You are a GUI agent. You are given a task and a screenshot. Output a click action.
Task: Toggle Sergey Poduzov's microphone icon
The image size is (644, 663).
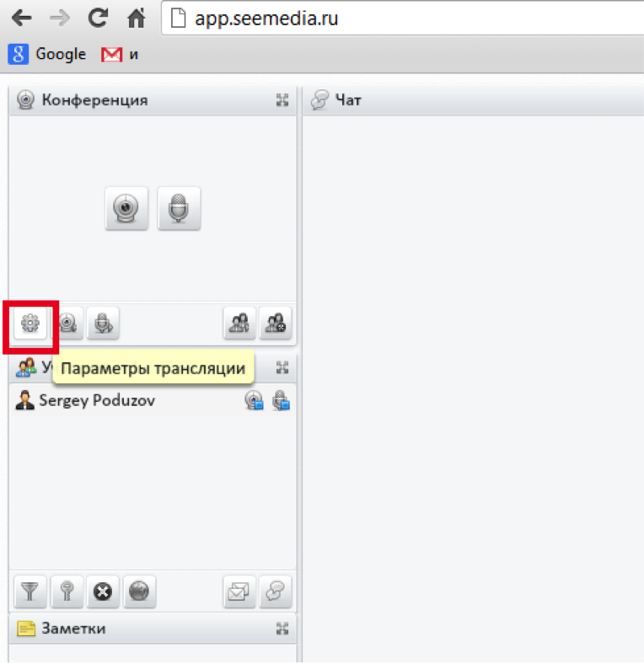[x=281, y=400]
